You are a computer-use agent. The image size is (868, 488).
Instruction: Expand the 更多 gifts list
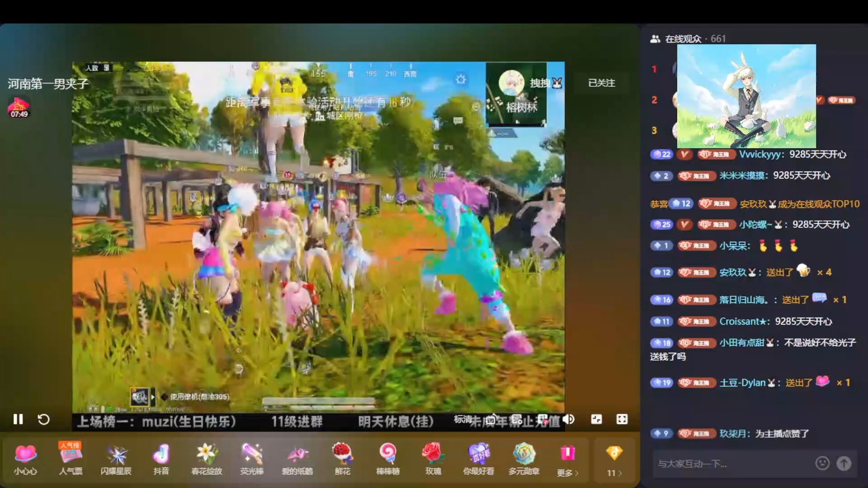pos(568,461)
